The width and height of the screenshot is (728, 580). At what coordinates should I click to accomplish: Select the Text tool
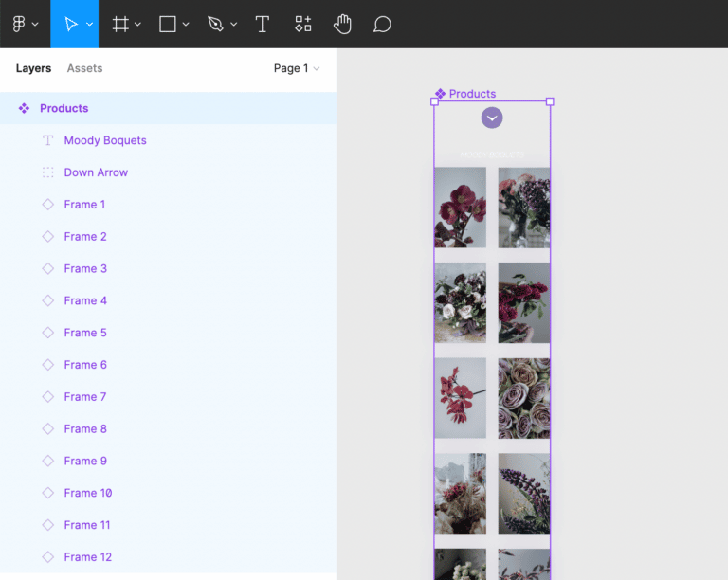(263, 24)
